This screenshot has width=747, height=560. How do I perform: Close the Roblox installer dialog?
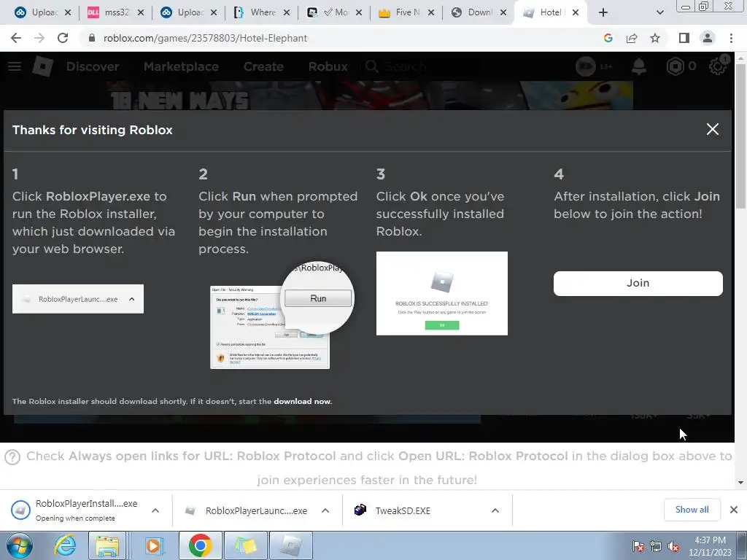(712, 129)
